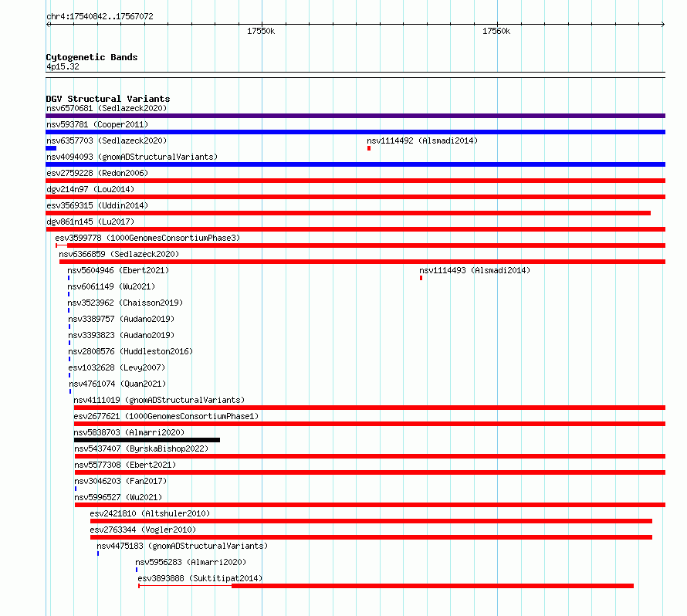The height and width of the screenshot is (616, 687).
Task: Click the small blue nsv6357703 feature block
Action: click(x=51, y=148)
